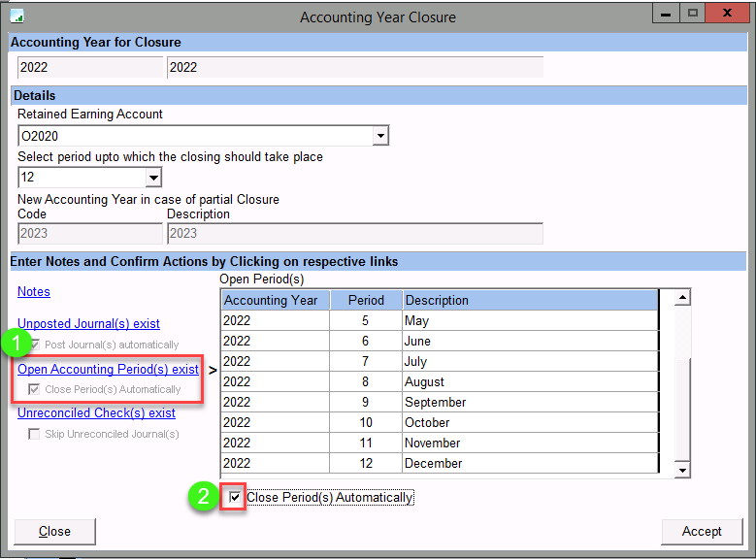756x559 pixels.
Task: Open the Notes link
Action: [x=34, y=291]
